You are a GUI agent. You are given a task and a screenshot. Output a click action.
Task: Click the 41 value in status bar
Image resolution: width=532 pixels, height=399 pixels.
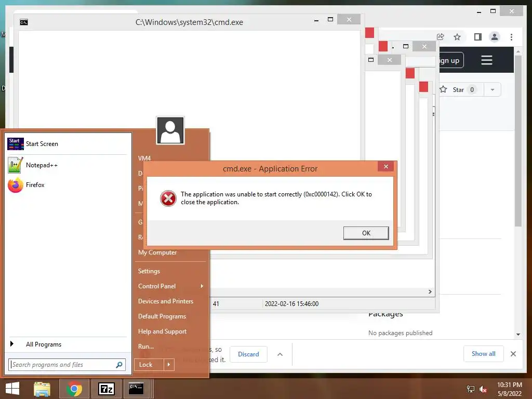tap(216, 304)
